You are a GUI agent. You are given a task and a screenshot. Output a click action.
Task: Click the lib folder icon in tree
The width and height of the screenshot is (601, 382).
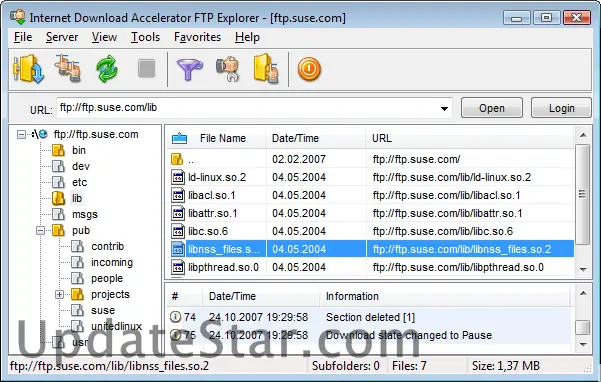(58, 198)
